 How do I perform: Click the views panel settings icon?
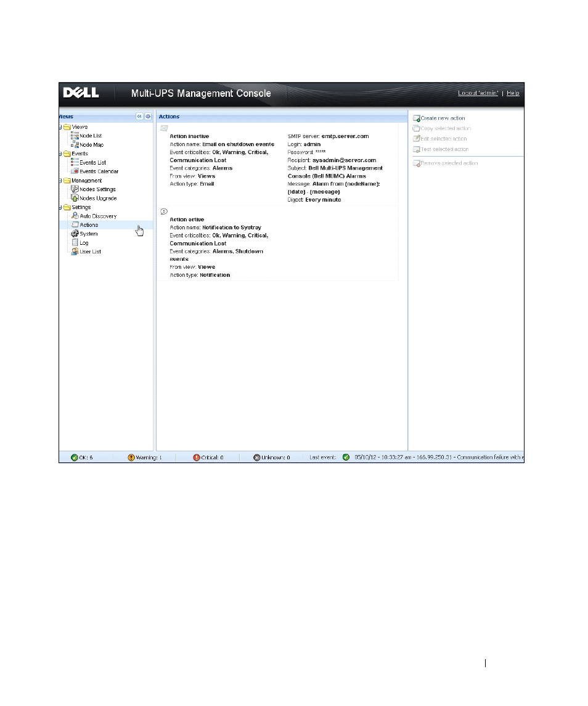point(148,116)
